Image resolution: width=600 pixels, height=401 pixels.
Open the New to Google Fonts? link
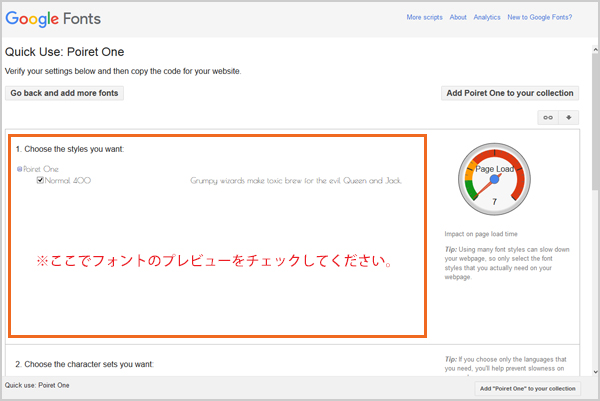(x=540, y=17)
